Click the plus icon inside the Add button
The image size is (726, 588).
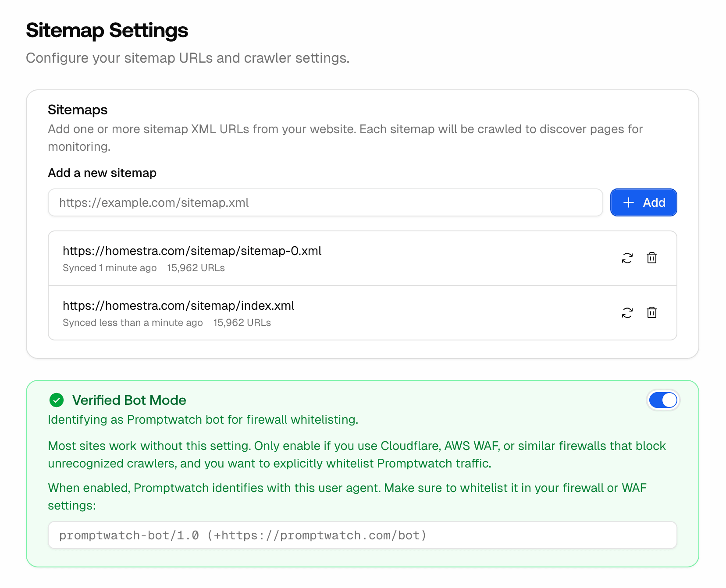coord(629,202)
